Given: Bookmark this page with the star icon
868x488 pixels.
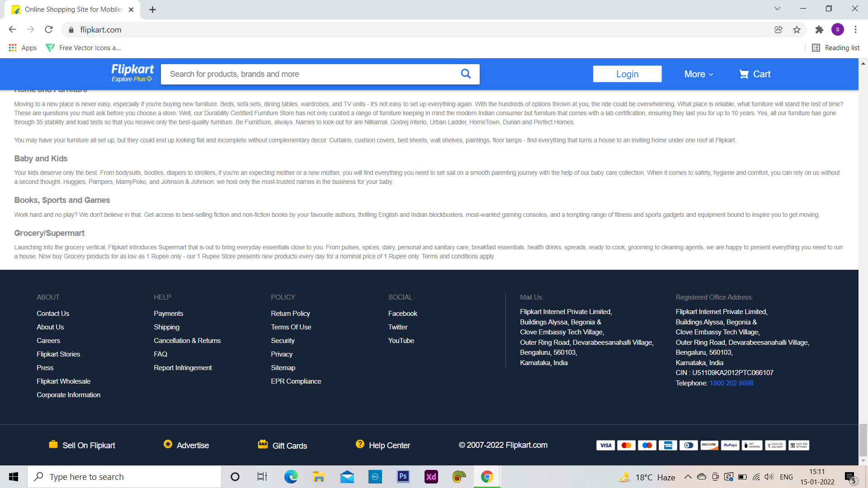Looking at the screenshot, I should (797, 30).
